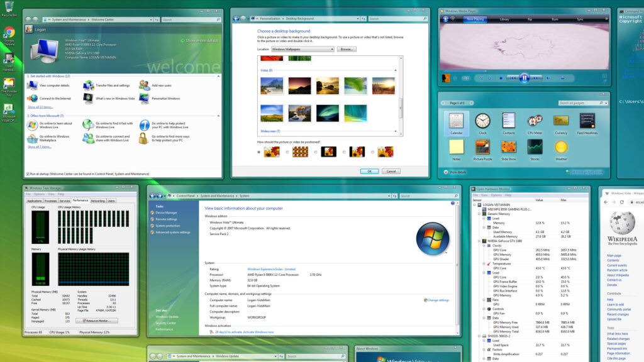Image resolution: width=644 pixels, height=362 pixels.
Task: Switch to Services tab in Task Manager
Action: [65, 200]
